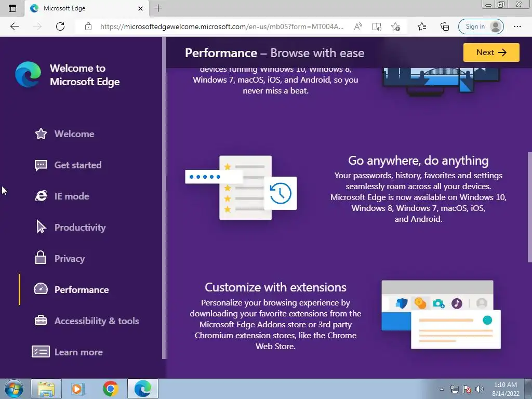Open the Favorites list icon

422,26
